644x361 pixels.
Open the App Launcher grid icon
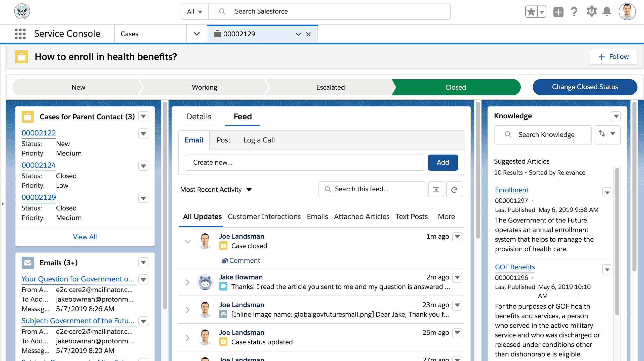[20, 34]
